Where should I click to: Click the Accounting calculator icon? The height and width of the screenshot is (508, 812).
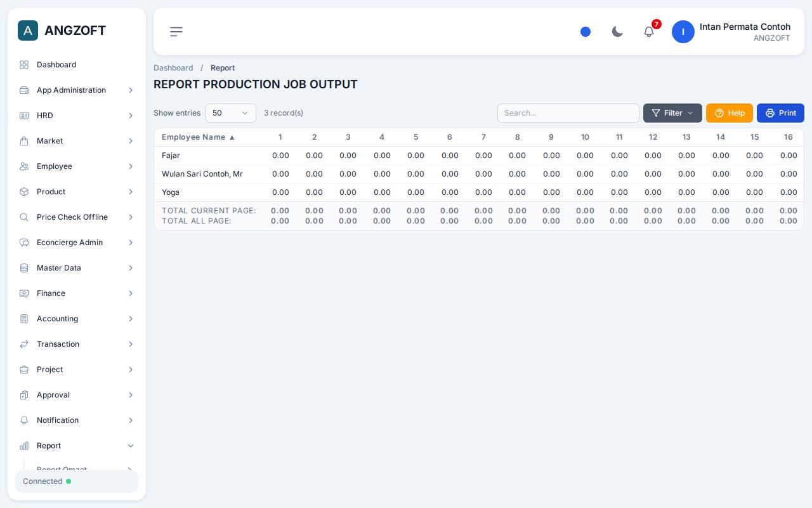(x=24, y=319)
